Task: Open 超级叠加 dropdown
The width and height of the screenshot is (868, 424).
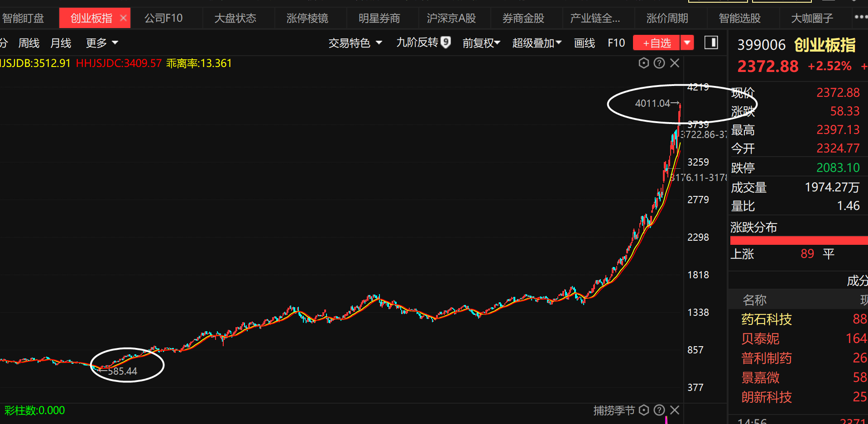Action: click(x=537, y=43)
